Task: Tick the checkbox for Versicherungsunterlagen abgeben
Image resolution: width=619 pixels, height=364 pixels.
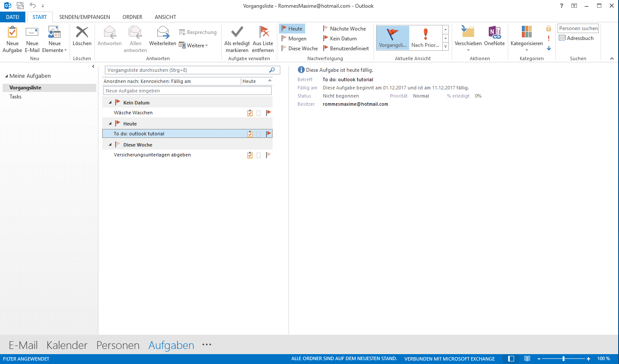Action: tap(258, 155)
